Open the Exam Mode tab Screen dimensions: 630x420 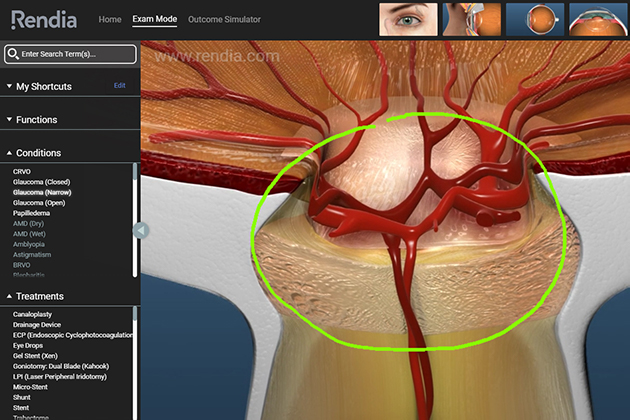point(154,20)
